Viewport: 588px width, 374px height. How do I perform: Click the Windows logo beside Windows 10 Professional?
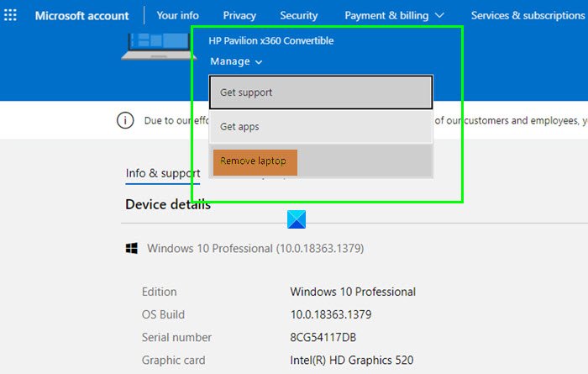132,249
